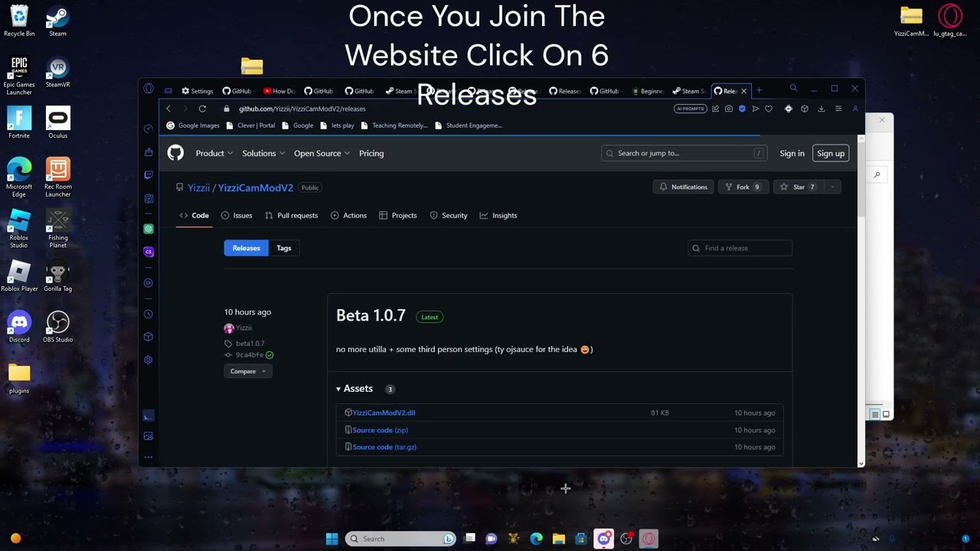Open the Discord desktop shortcut
Viewport: 980px width, 551px height.
19,327
